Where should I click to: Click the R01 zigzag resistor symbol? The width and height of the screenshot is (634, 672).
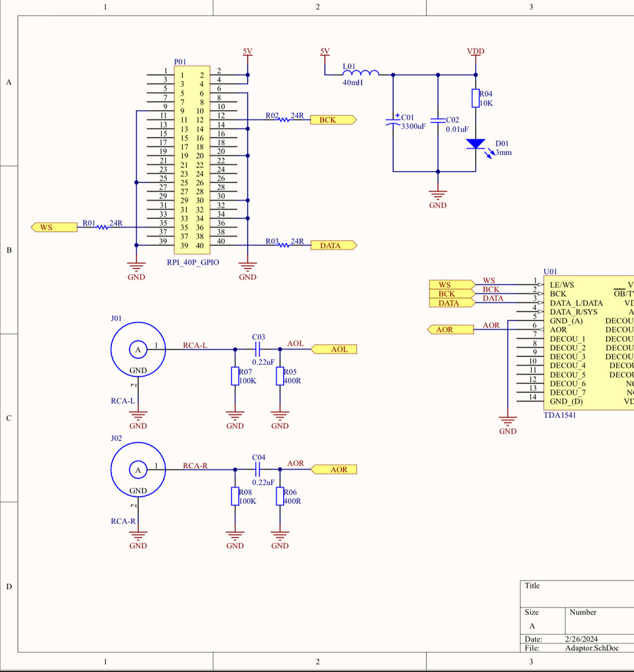[102, 227]
